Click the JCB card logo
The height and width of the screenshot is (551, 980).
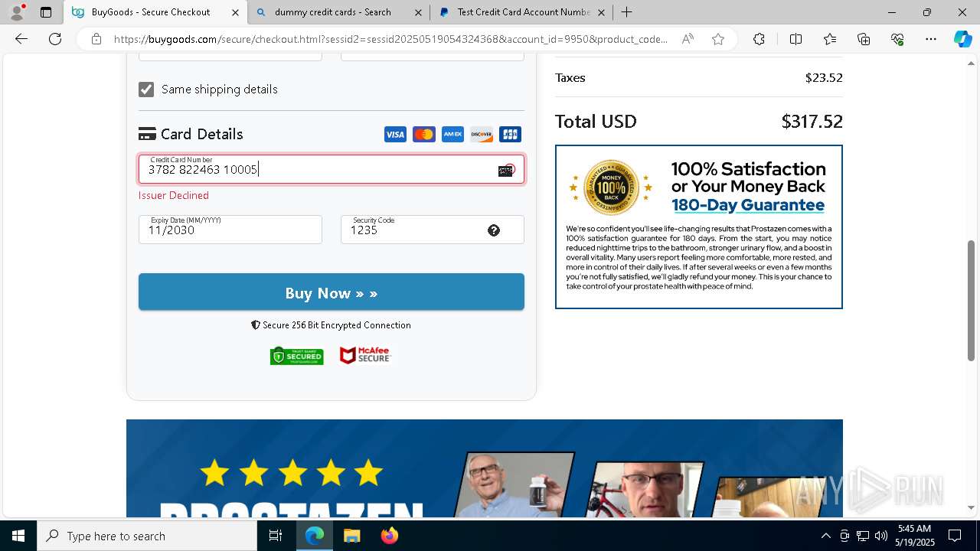coord(510,135)
